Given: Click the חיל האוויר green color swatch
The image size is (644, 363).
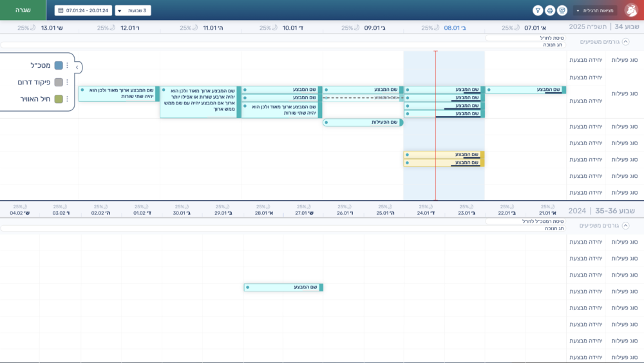Looking at the screenshot, I should click(x=59, y=99).
